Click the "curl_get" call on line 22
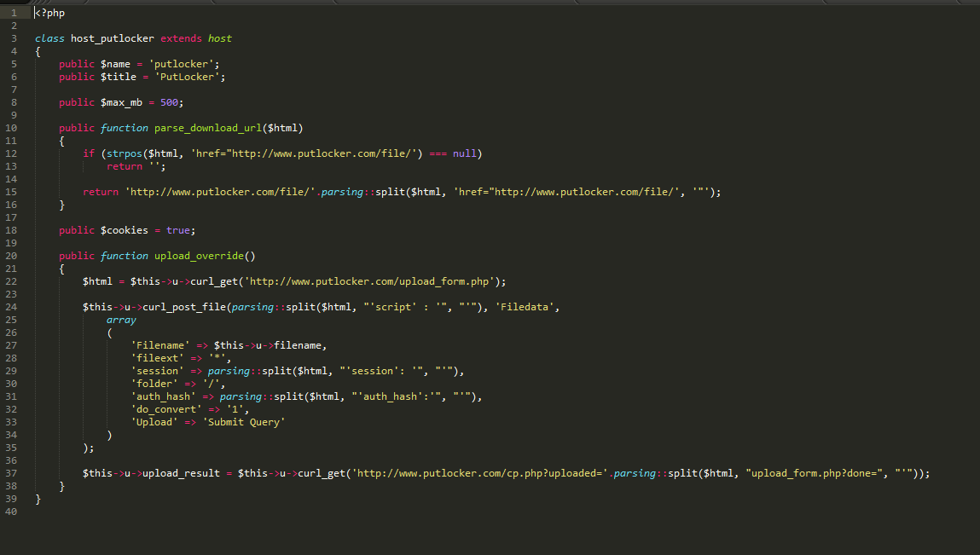The width and height of the screenshot is (980, 555). pyautogui.click(x=214, y=282)
